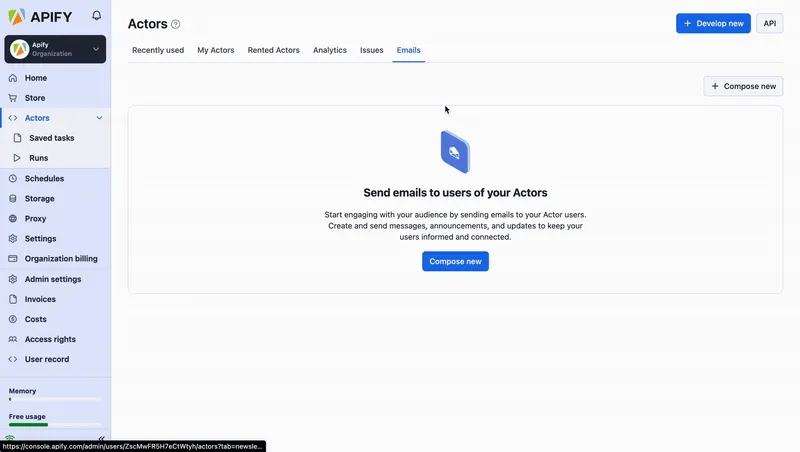Open the Apify Organization account switcher
Viewport: 800px width, 452px height.
[x=55, y=49]
